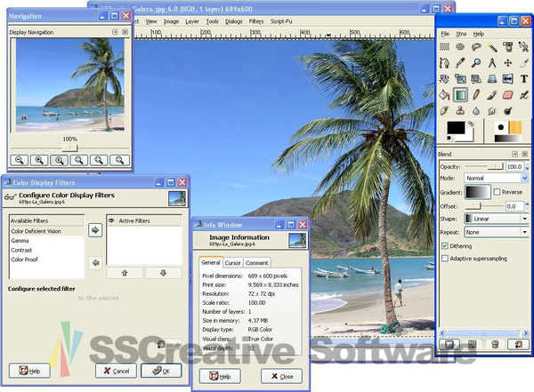This screenshot has height=392, width=534.
Task: Open the Repeat dropdown showing None
Action: [x=497, y=232]
